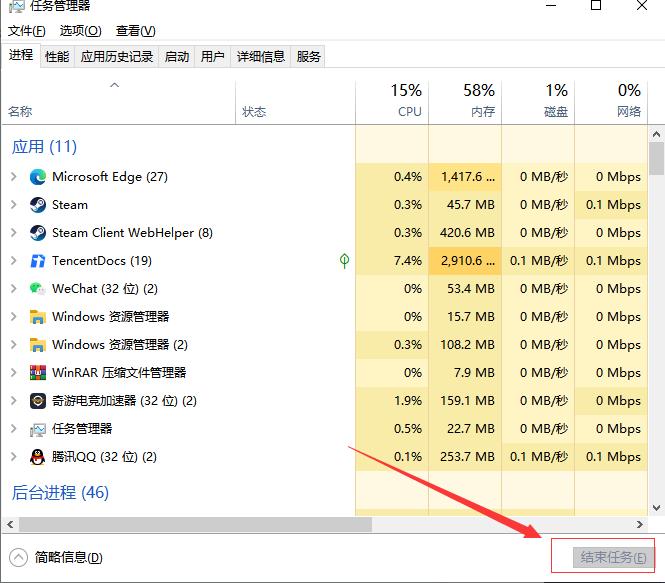
Task: Click the 420.6 MB WebHelper memory value
Action: [x=467, y=233]
